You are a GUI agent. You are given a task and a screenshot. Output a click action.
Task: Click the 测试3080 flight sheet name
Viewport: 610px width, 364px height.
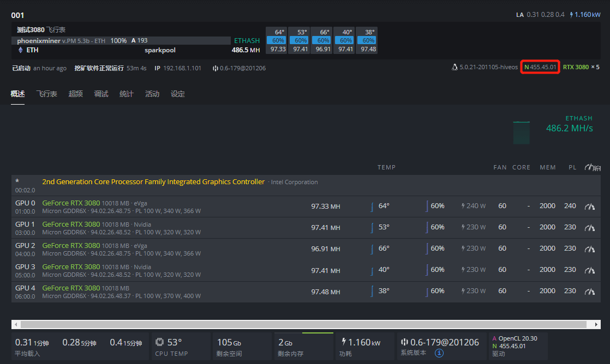(31, 29)
